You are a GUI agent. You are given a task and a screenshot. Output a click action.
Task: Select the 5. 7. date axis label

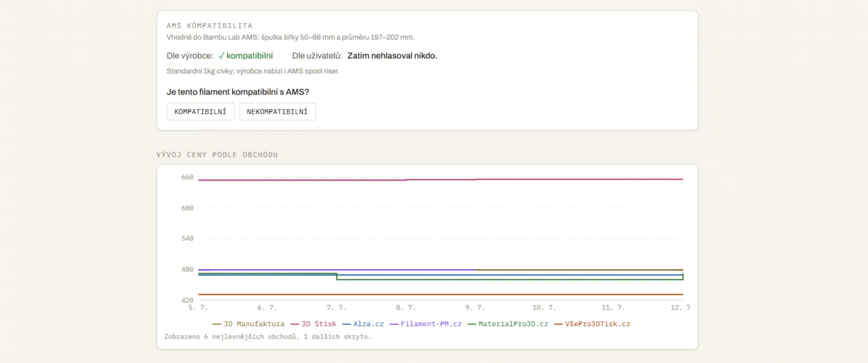click(198, 308)
